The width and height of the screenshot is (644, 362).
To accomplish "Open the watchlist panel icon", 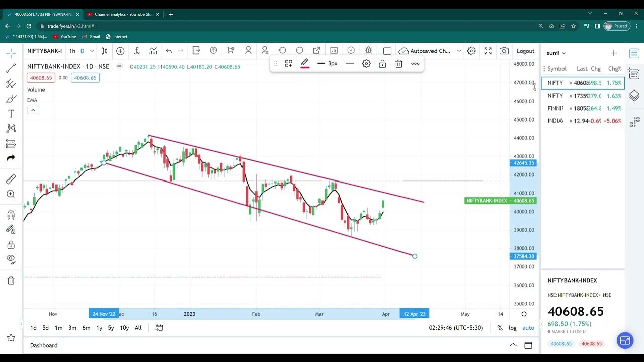I will click(634, 53).
